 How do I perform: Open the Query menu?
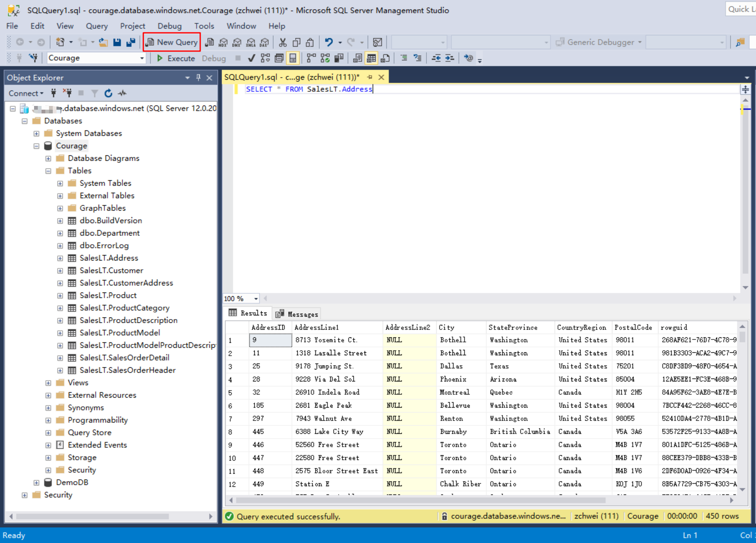(x=97, y=26)
